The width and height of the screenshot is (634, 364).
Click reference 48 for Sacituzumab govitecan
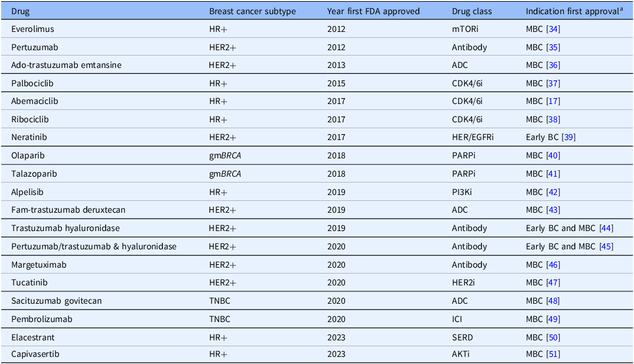(x=553, y=301)
